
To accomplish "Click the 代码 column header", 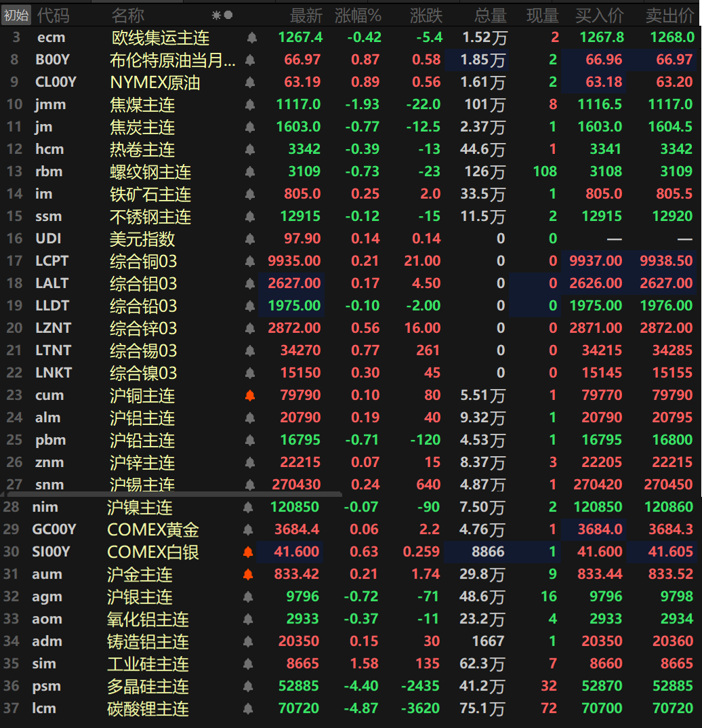I will [53, 15].
